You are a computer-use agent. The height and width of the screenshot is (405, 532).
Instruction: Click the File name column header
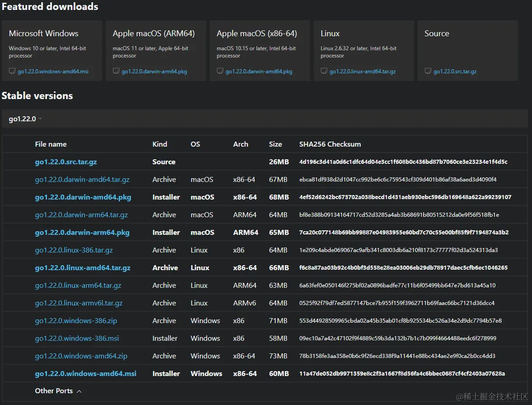pos(51,144)
